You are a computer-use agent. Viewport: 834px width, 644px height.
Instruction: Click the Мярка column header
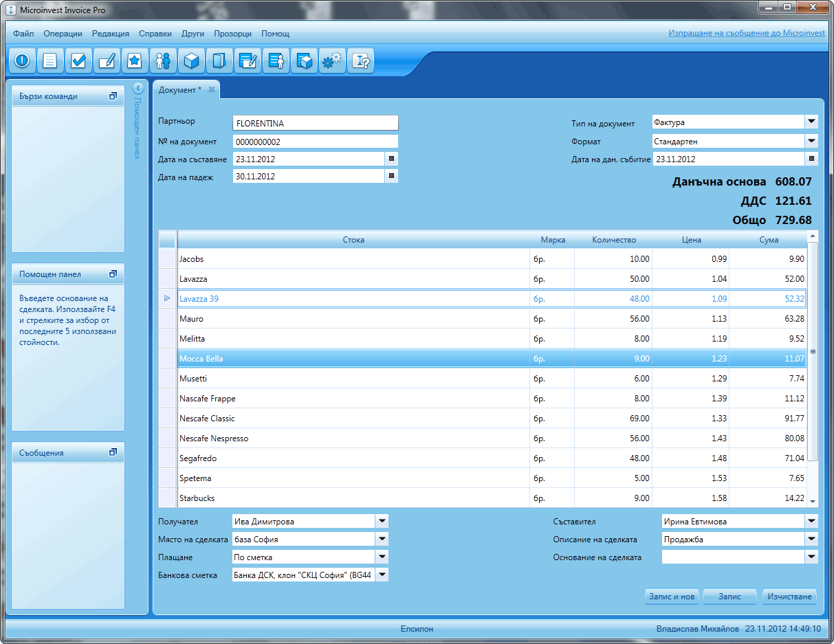552,240
